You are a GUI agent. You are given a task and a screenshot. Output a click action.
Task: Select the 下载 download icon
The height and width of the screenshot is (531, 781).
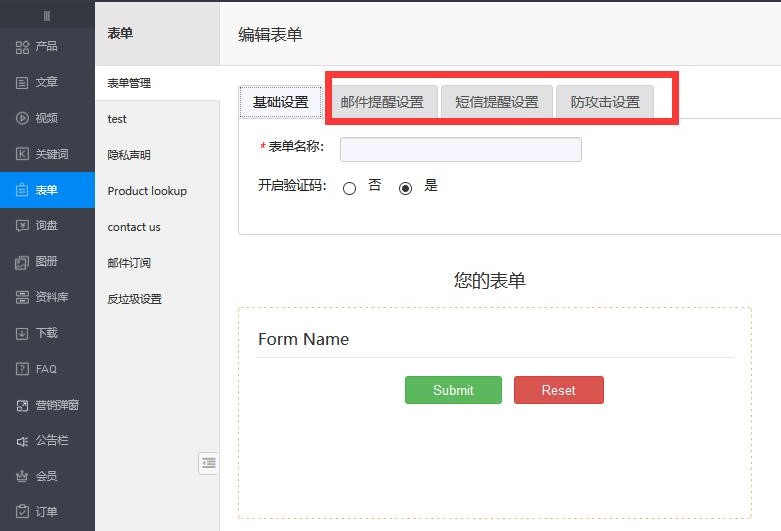[22, 333]
